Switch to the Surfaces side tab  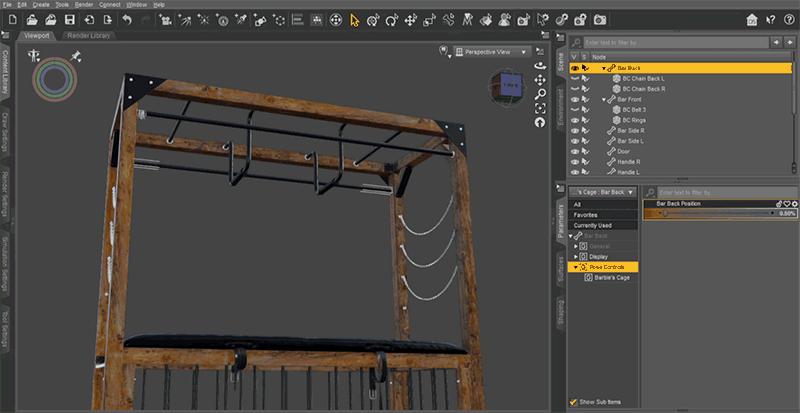click(x=561, y=269)
